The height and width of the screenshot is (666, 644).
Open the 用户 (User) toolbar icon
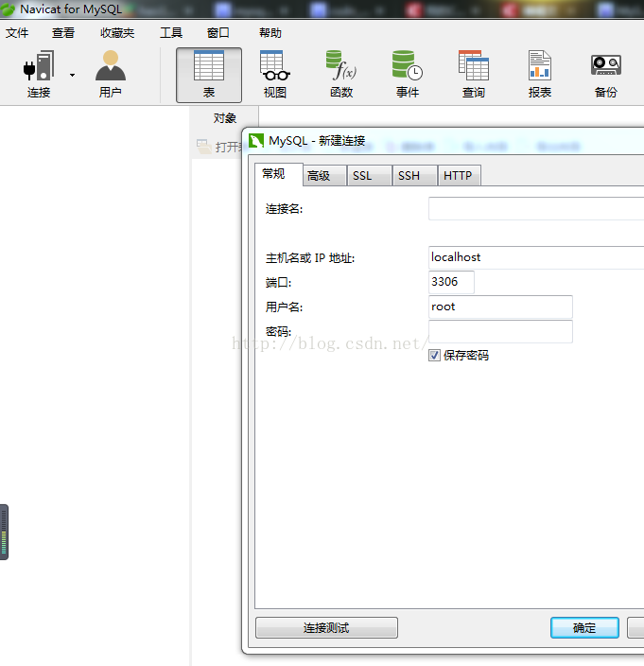click(111, 75)
